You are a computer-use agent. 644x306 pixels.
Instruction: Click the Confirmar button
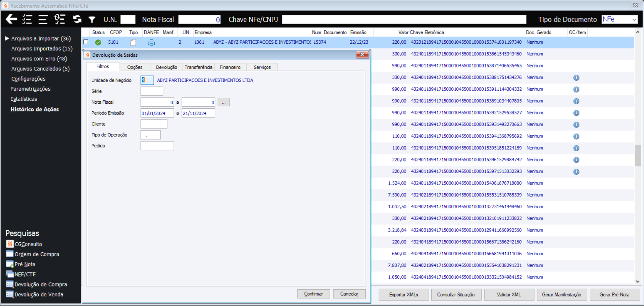313,294
